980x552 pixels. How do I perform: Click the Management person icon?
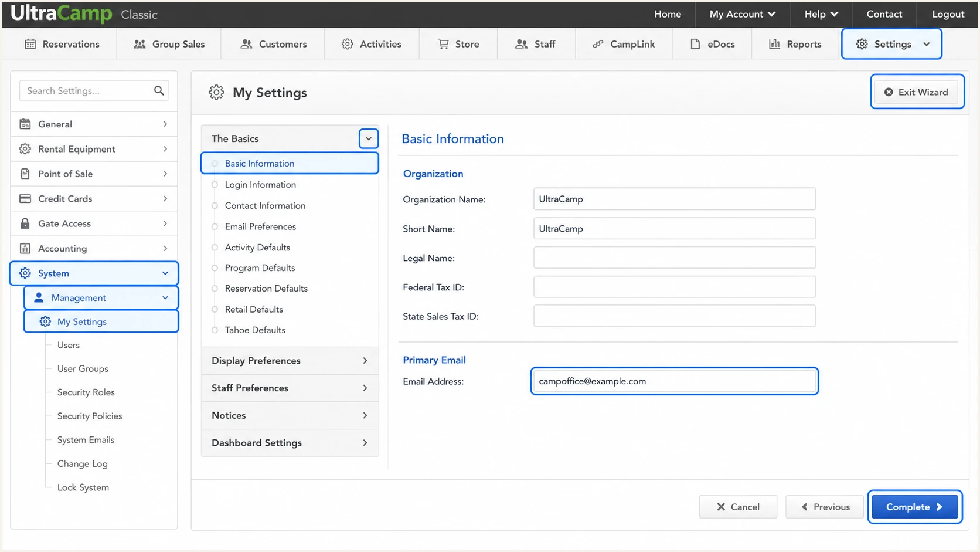coord(39,297)
